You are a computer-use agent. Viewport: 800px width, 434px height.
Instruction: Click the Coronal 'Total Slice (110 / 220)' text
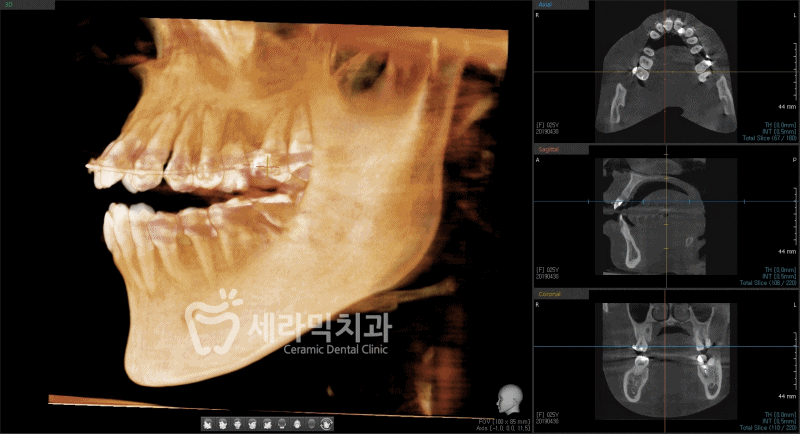(x=768, y=428)
